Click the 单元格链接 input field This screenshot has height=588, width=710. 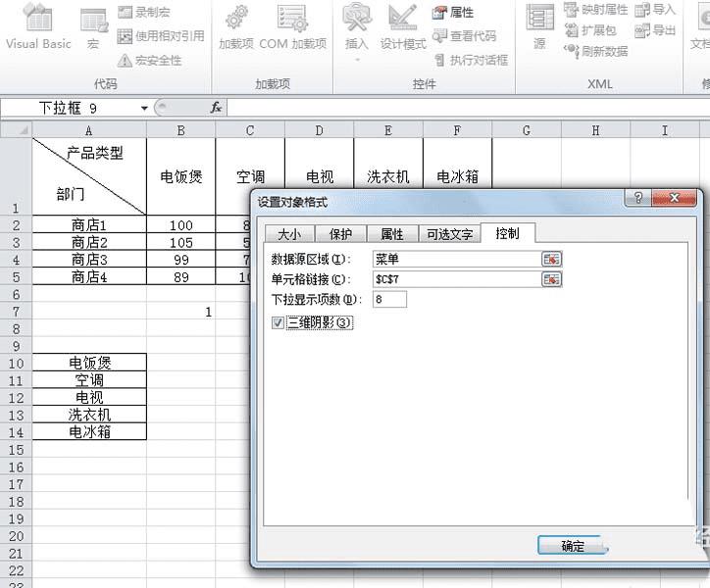coord(457,279)
